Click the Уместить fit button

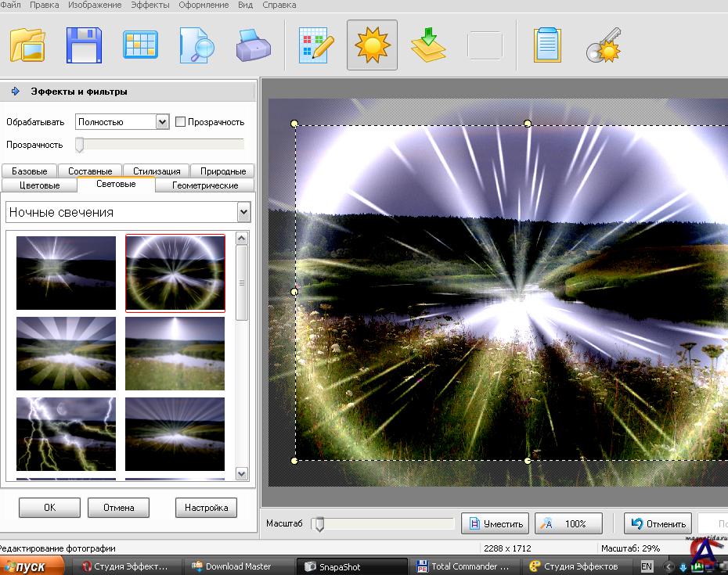click(495, 523)
